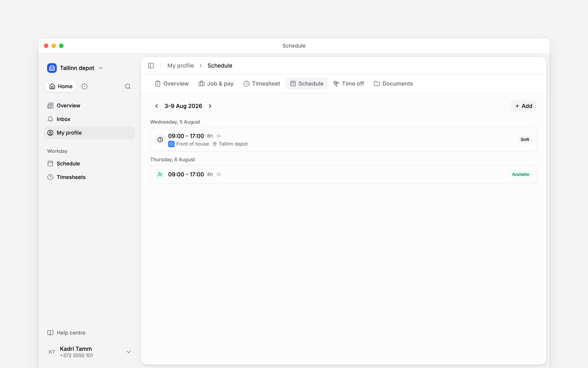Click the newspaper icon beside sidebar Overview
588x368 pixels.
click(50, 106)
